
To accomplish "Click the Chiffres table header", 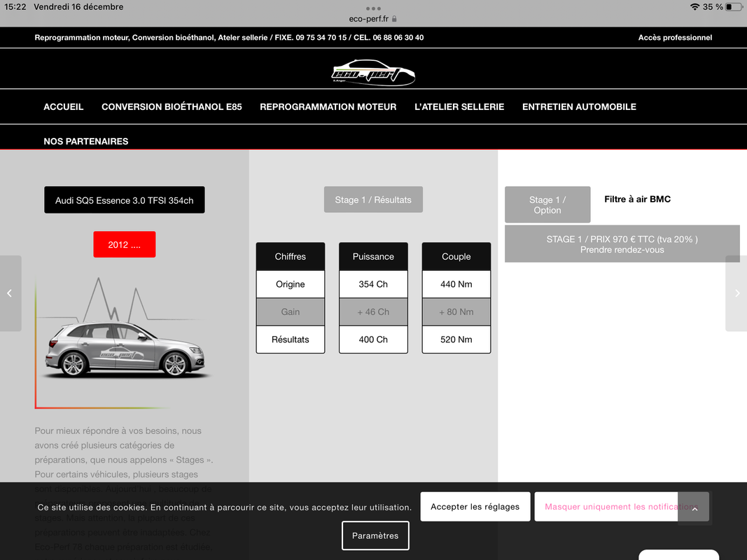I will [x=290, y=256].
